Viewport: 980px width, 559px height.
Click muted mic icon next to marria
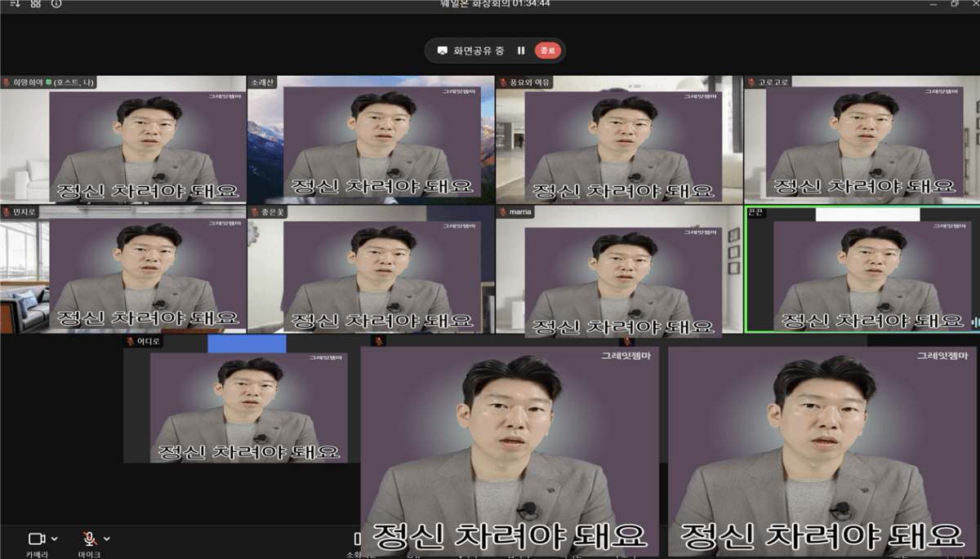point(503,212)
